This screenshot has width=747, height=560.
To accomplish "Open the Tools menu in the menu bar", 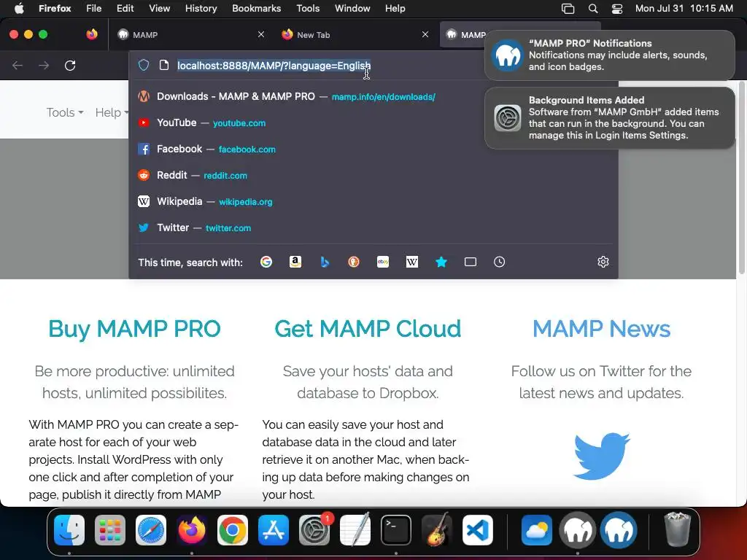I will pyautogui.click(x=308, y=8).
